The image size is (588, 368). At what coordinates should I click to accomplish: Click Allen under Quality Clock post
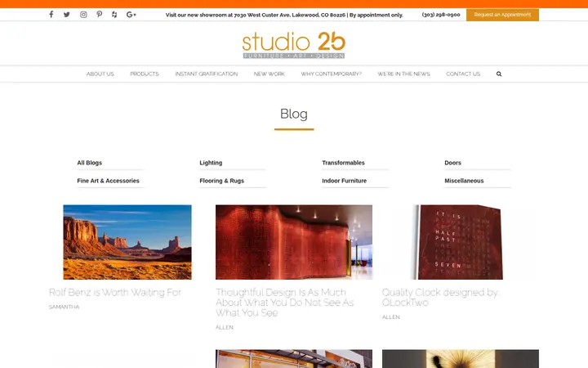(x=390, y=317)
